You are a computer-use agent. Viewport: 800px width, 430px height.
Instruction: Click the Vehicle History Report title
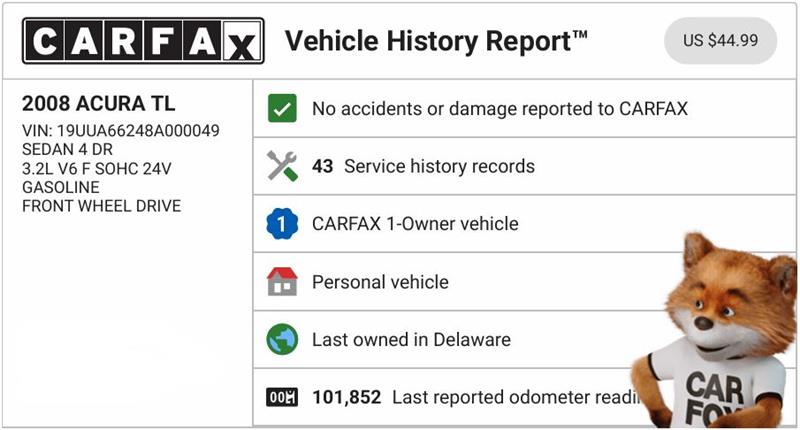[x=437, y=42]
